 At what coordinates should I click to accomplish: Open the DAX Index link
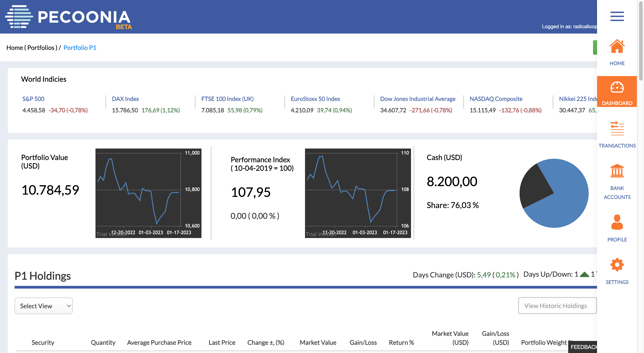pos(125,99)
